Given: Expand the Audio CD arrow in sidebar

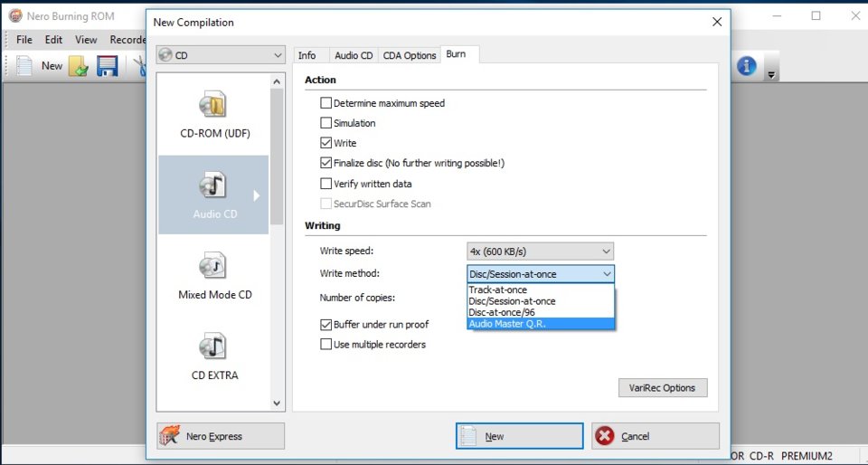Looking at the screenshot, I should 256,195.
